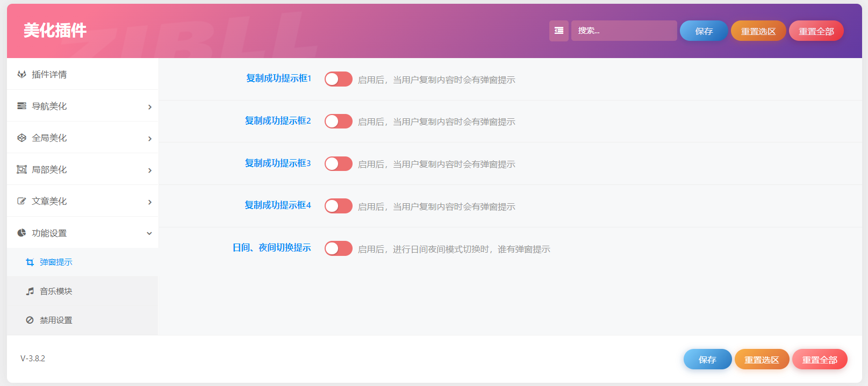Expand the 局部美化 chevron arrow
The height and width of the screenshot is (386, 868).
tap(149, 170)
